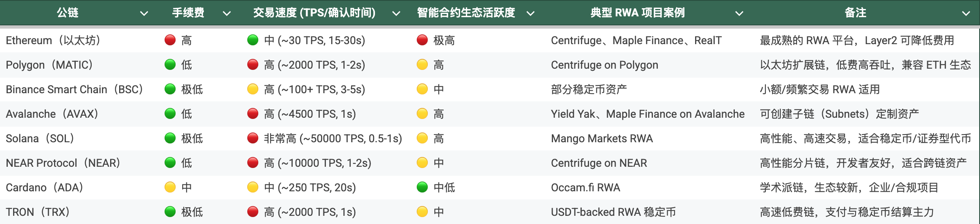The width and height of the screenshot is (980, 224).
Task: Open the 典型 RWA 项目案例 column dropdown
Action: [739, 13]
